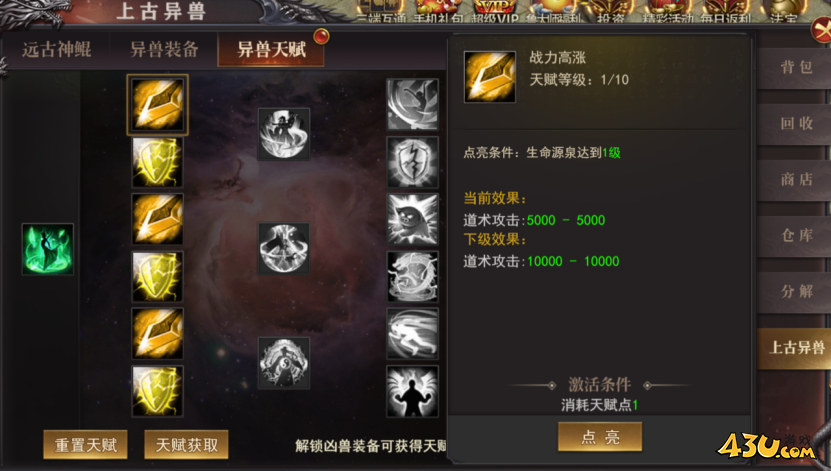Select the grey winged figure talent icon
The height and width of the screenshot is (471, 831).
tap(412, 391)
